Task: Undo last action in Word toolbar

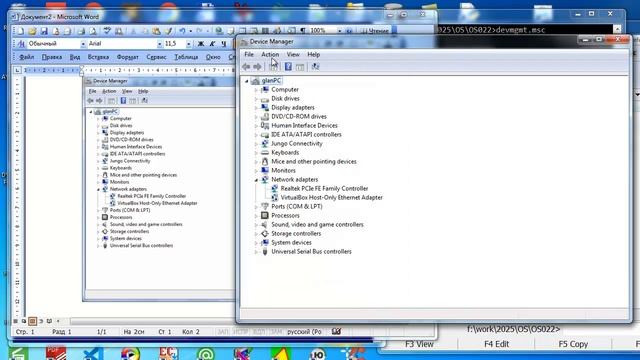Action: (x=182, y=31)
